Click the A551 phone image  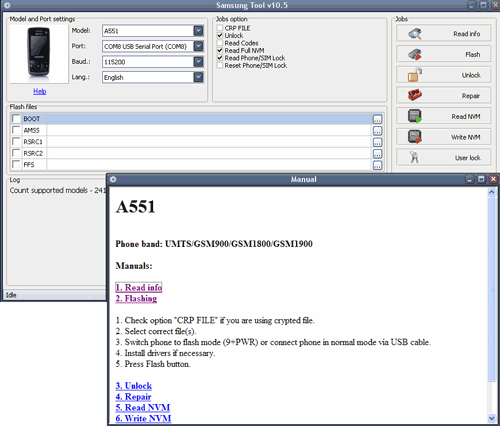tap(39, 53)
